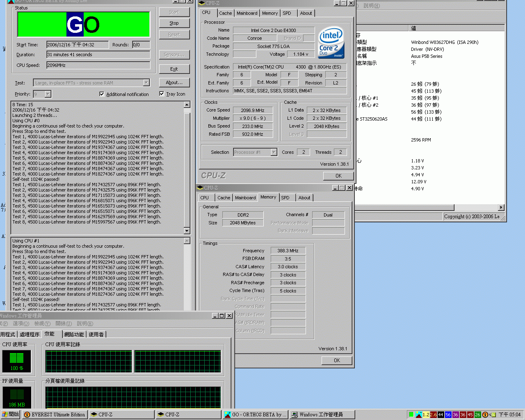
Task: Open the NVIDIA tray icon
Action: click(493, 415)
